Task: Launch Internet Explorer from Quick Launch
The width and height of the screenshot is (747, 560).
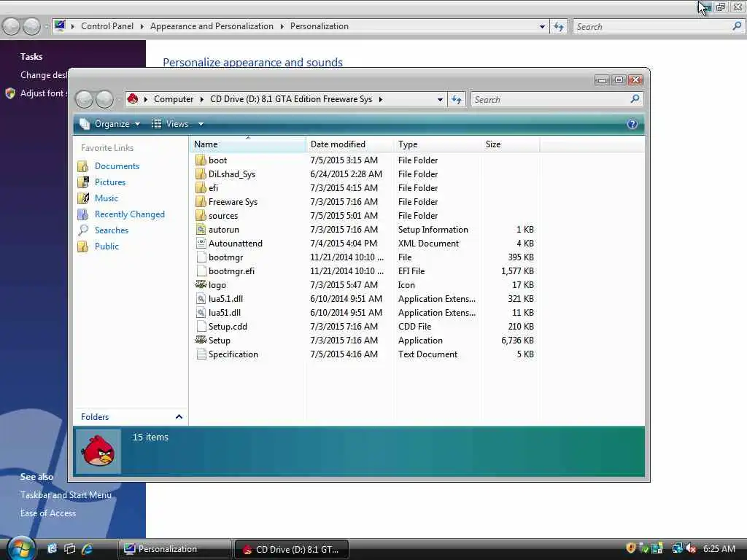Action: (x=88, y=548)
